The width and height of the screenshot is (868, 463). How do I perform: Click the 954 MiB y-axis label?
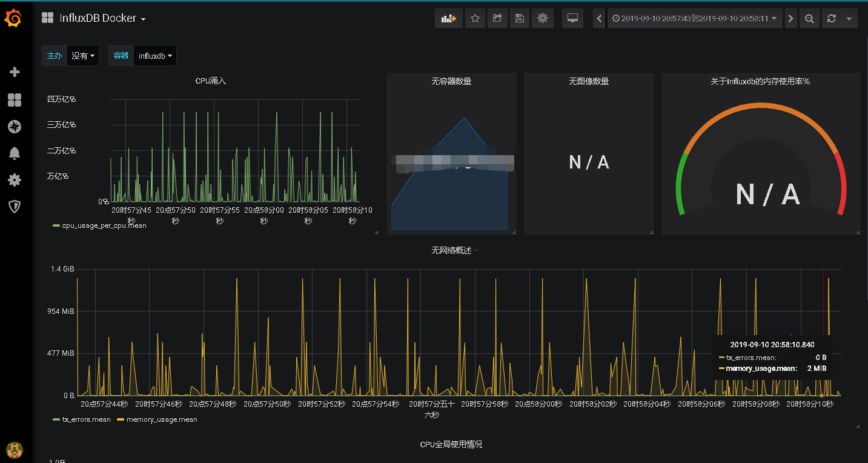tap(61, 311)
